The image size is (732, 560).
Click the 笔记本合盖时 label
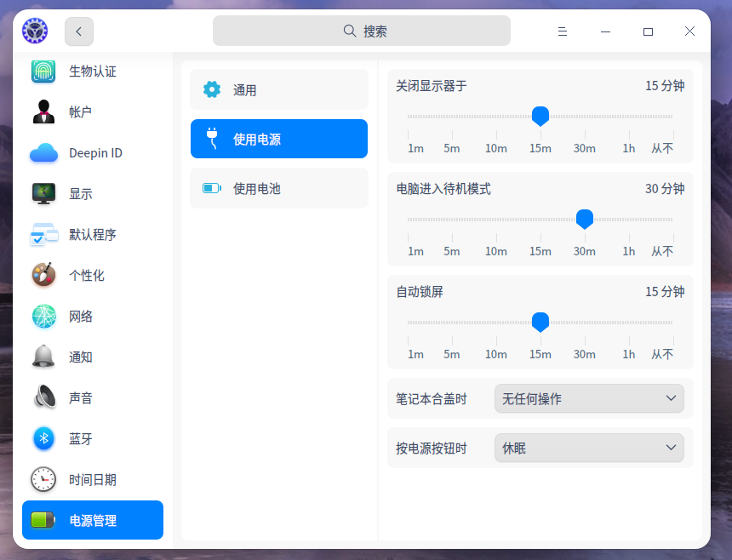click(432, 399)
